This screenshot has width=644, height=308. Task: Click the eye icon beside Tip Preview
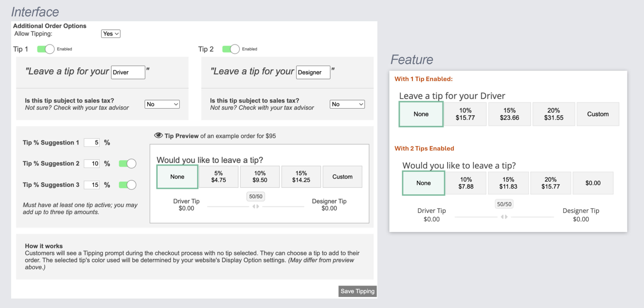(x=158, y=135)
